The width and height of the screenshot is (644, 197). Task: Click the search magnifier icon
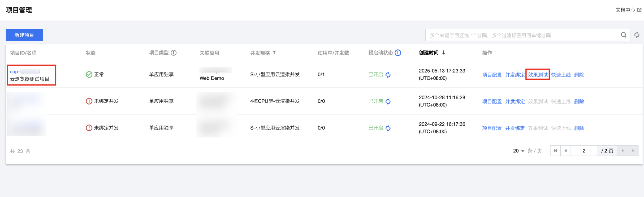623,35
